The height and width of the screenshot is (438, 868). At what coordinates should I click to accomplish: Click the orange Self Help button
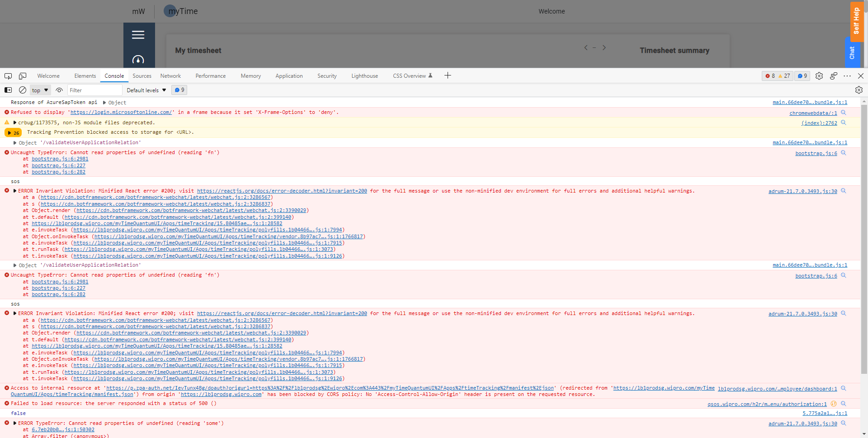click(856, 21)
